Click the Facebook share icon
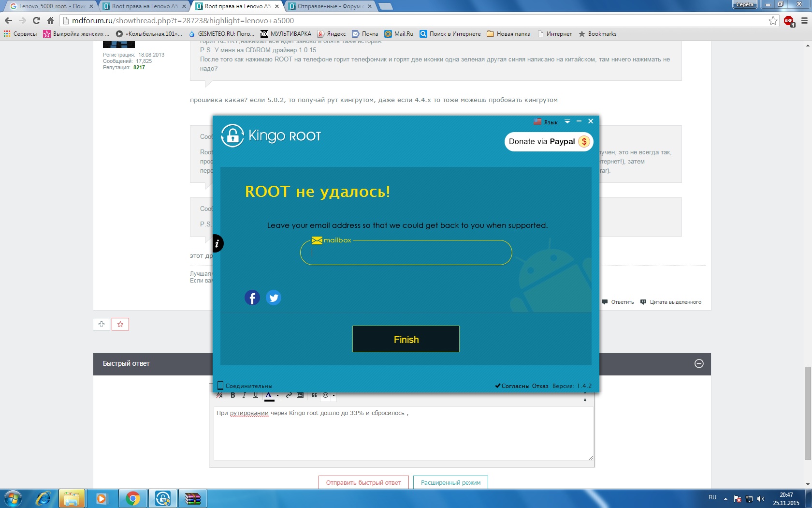The height and width of the screenshot is (508, 812). [252, 298]
